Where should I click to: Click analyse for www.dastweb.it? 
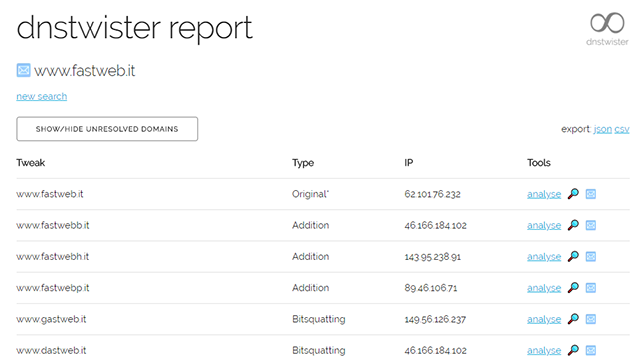[x=544, y=351]
